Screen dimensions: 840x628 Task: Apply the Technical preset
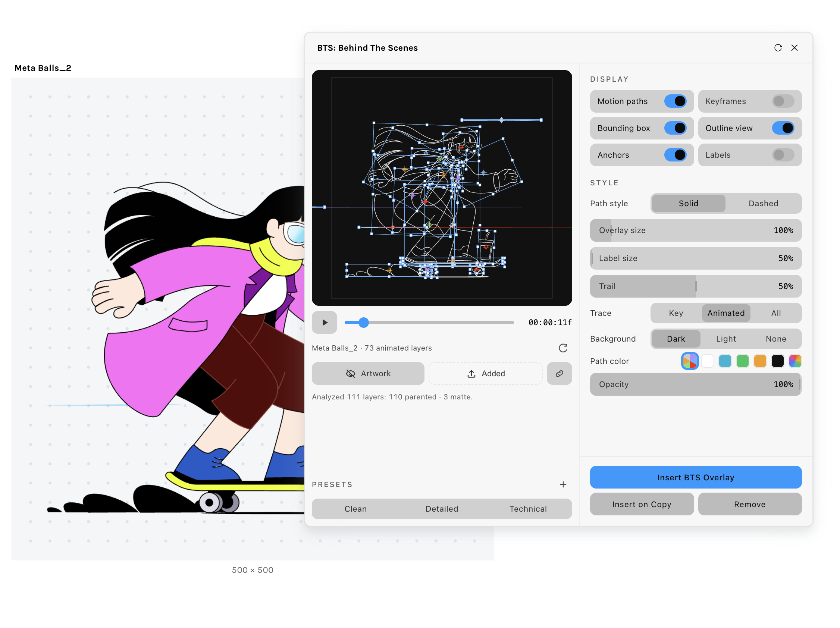point(528,508)
